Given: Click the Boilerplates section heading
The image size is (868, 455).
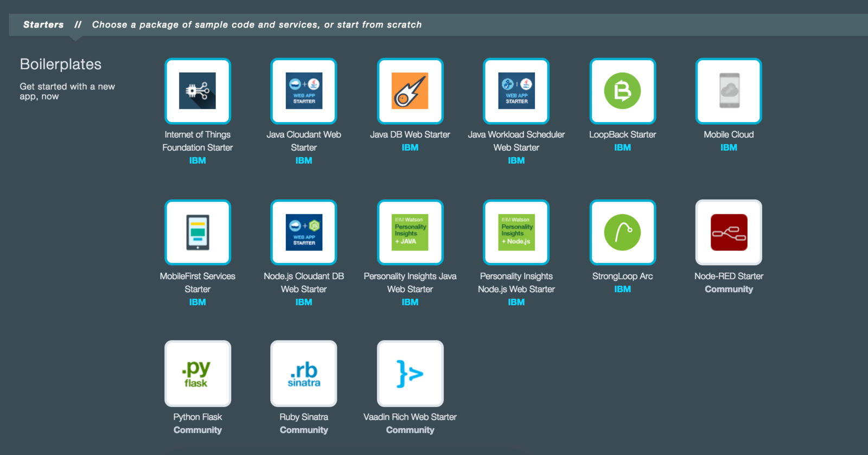Looking at the screenshot, I should (x=61, y=64).
